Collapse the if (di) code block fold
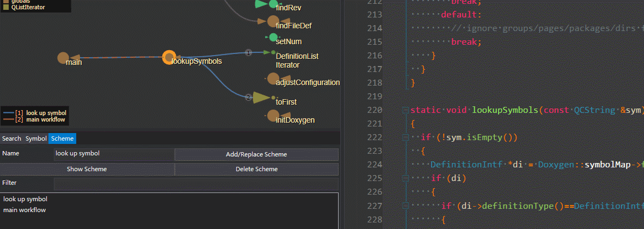 coord(406,178)
